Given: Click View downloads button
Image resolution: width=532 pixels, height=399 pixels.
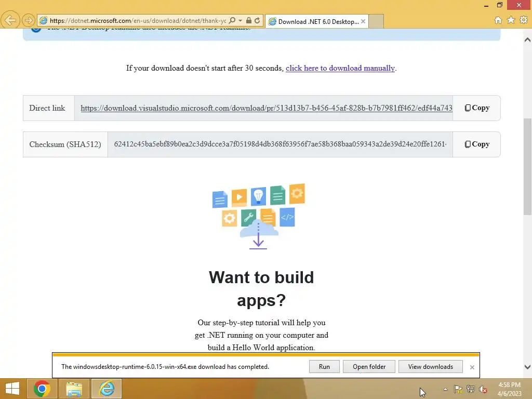Looking at the screenshot, I should (430, 367).
